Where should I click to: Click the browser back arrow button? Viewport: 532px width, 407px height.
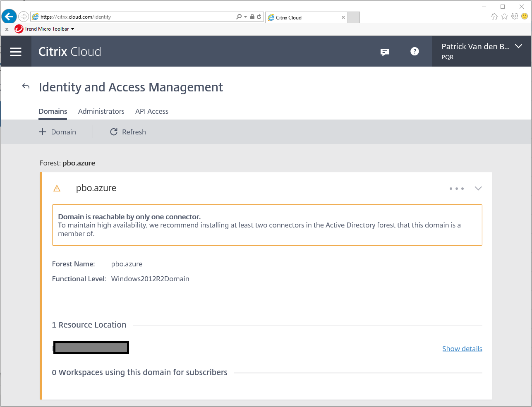pyautogui.click(x=9, y=17)
